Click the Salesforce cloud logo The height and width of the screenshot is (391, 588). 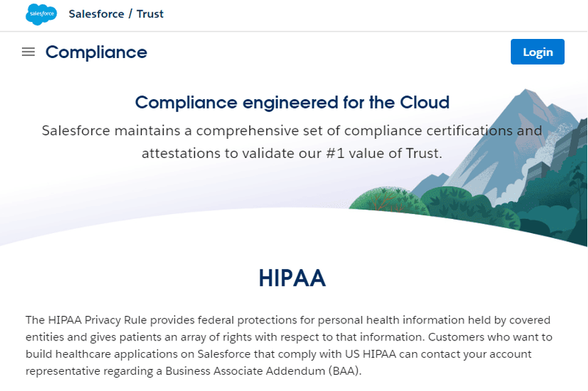click(41, 14)
